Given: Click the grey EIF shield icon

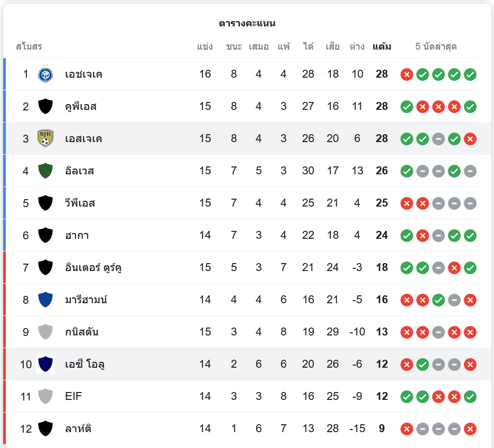Looking at the screenshot, I should 45,396.
